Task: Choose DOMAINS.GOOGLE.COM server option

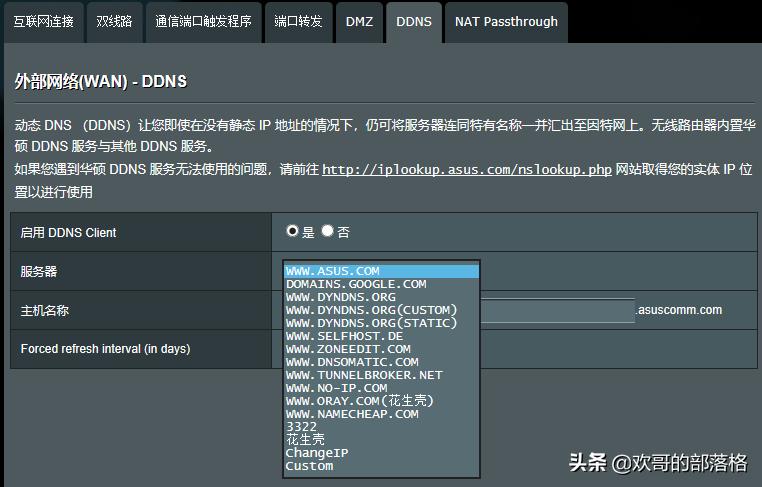Action: point(381,284)
